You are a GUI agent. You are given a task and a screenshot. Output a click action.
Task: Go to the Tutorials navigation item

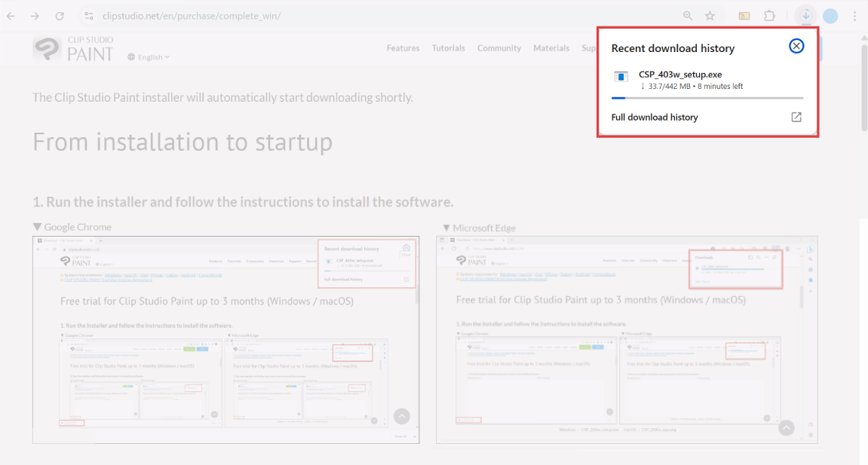[x=448, y=48]
